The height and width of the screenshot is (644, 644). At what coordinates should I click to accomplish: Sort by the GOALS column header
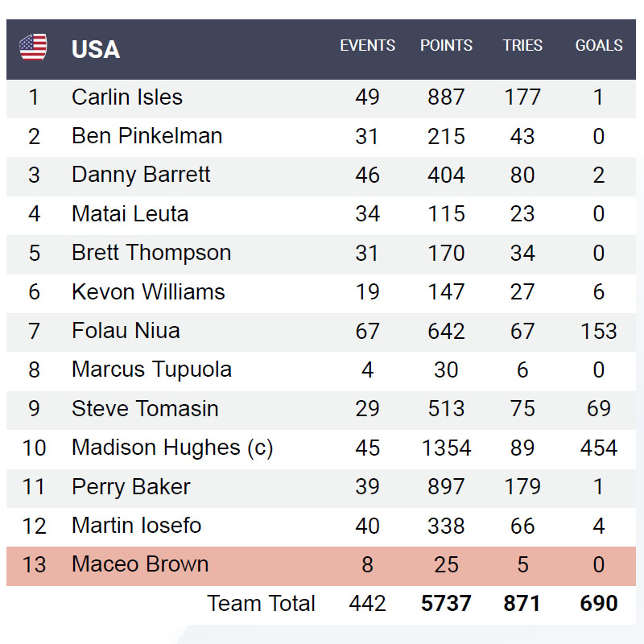click(x=598, y=46)
